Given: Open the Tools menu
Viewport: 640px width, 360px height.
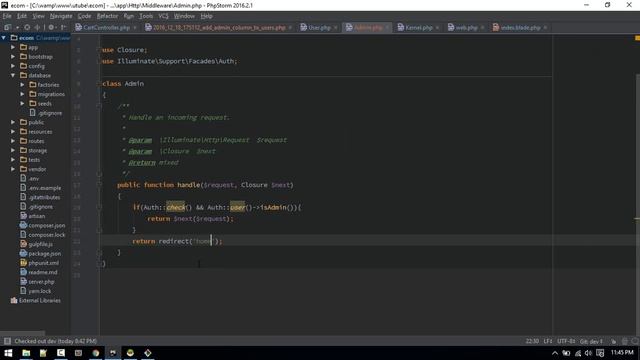Looking at the screenshot, I should click(x=146, y=16).
